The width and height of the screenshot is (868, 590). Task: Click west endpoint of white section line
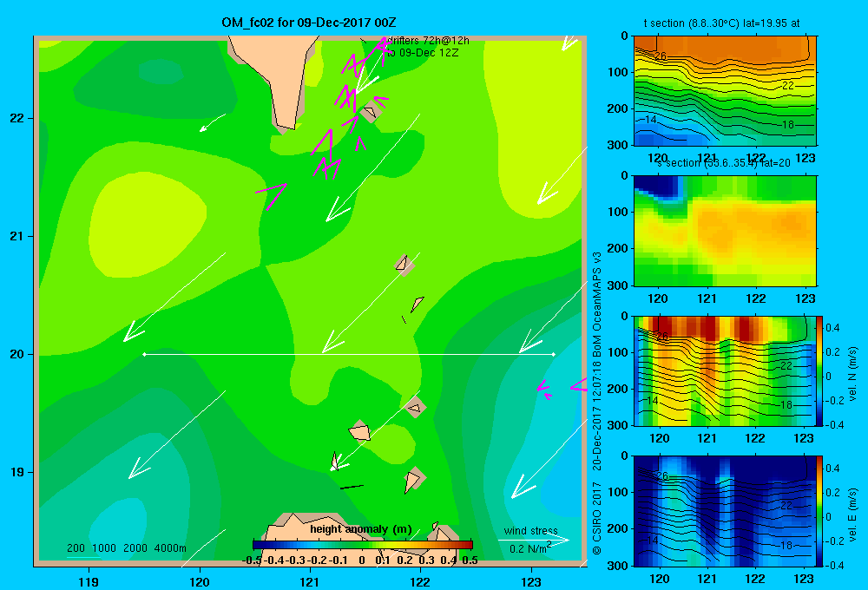pos(144,354)
